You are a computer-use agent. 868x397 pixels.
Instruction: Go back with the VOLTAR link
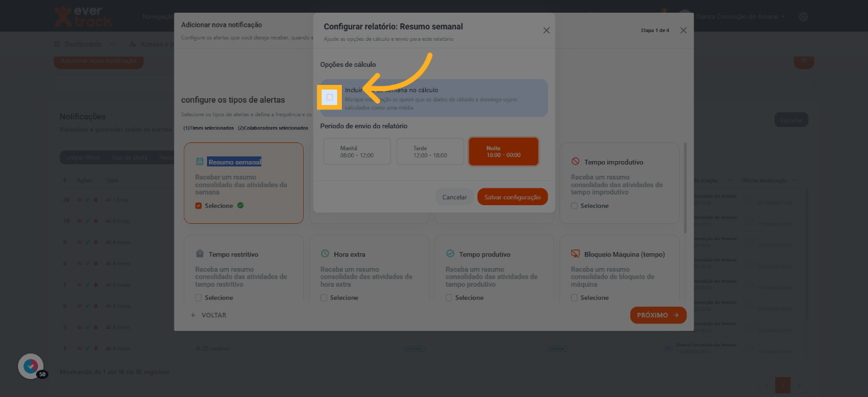click(208, 315)
